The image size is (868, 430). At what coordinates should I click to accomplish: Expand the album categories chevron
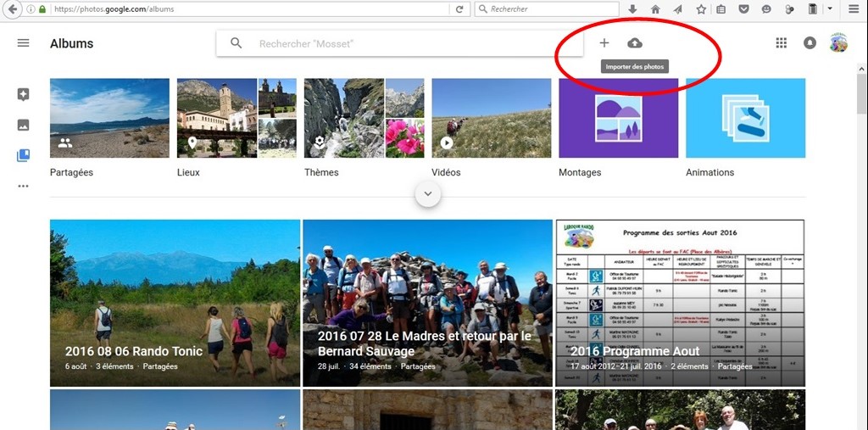pos(427,193)
